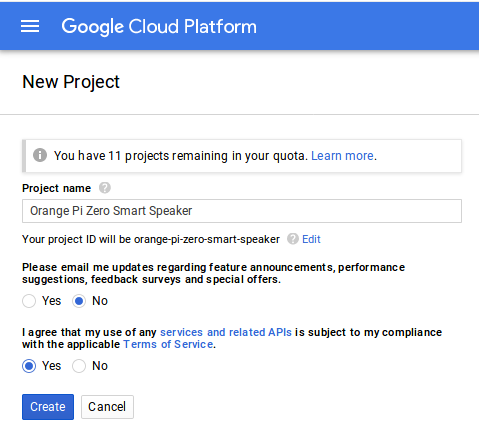Open the Terms of Service link
The height and width of the screenshot is (436, 479).
click(168, 344)
